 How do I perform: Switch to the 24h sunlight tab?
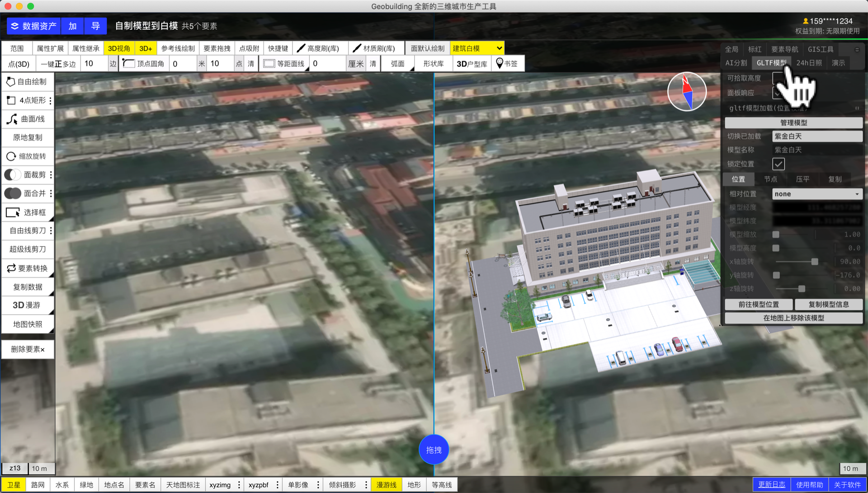[809, 63]
